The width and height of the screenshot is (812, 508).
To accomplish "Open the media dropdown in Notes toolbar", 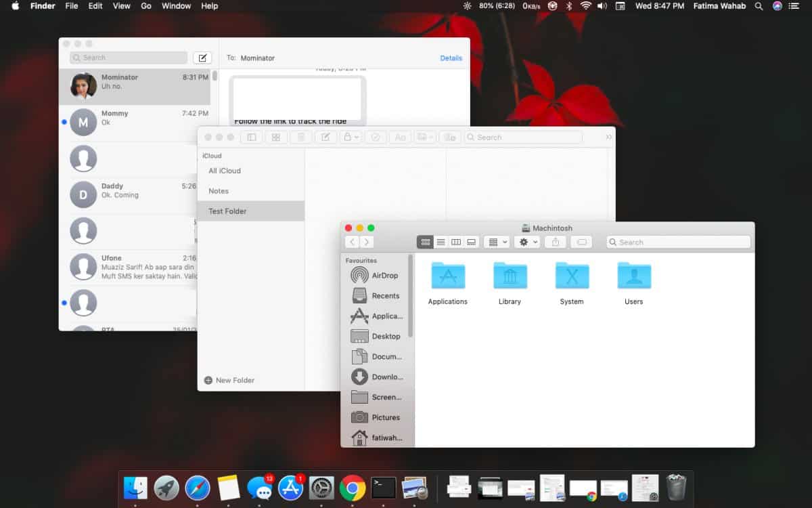I will tap(425, 137).
